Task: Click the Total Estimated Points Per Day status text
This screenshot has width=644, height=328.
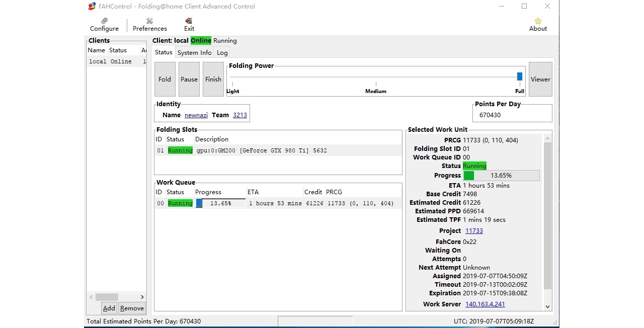Action: (143, 321)
